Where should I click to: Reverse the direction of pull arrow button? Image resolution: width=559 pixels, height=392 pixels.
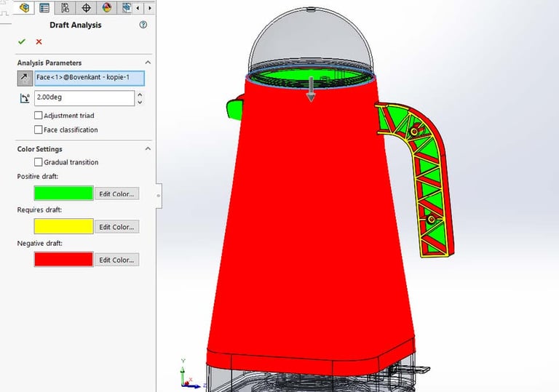25,79
